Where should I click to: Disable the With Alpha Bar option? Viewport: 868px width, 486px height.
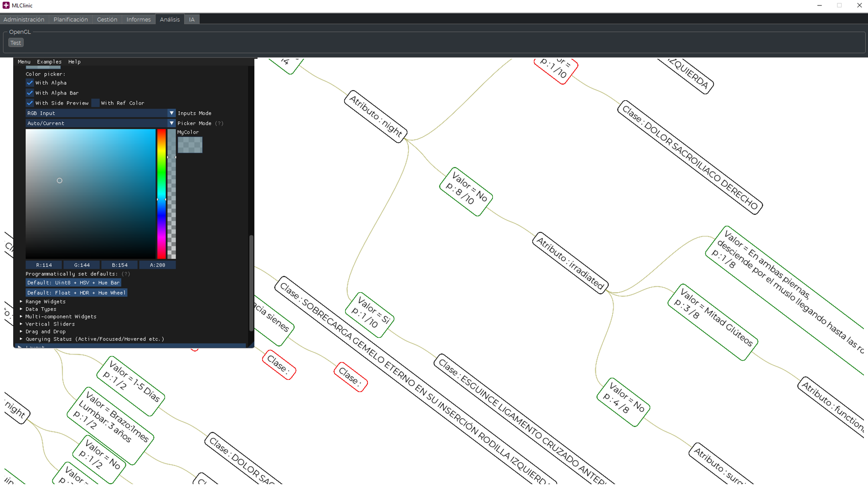click(30, 93)
